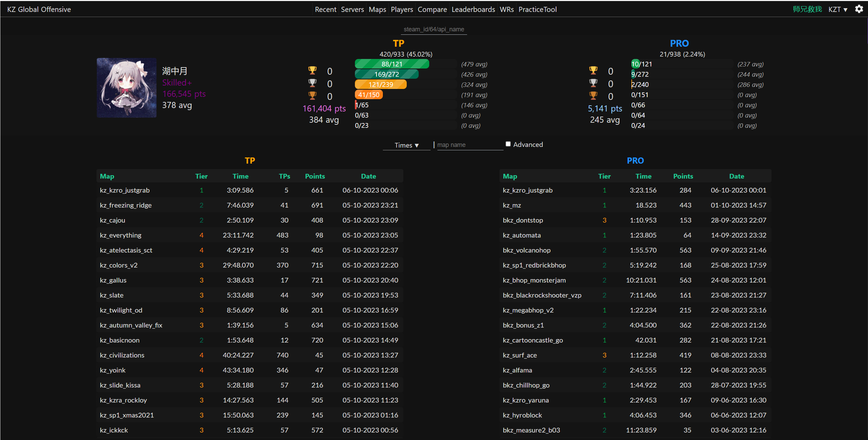The width and height of the screenshot is (868, 440).
Task: Open kz_automata map entry
Action: (x=522, y=235)
